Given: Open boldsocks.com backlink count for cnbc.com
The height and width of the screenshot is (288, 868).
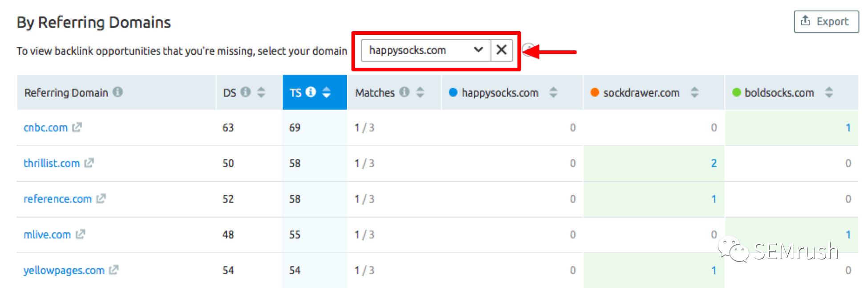Looking at the screenshot, I should click(x=848, y=128).
